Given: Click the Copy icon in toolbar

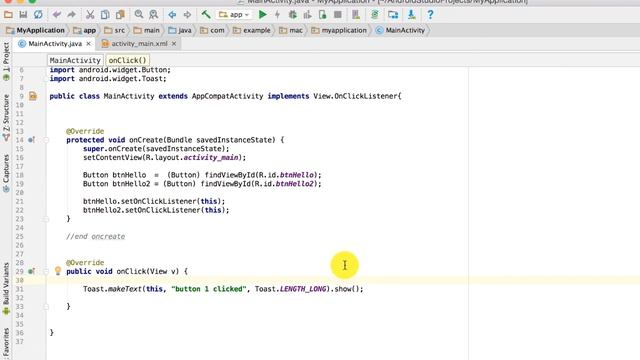Looking at the screenshot, I should coord(105,15).
